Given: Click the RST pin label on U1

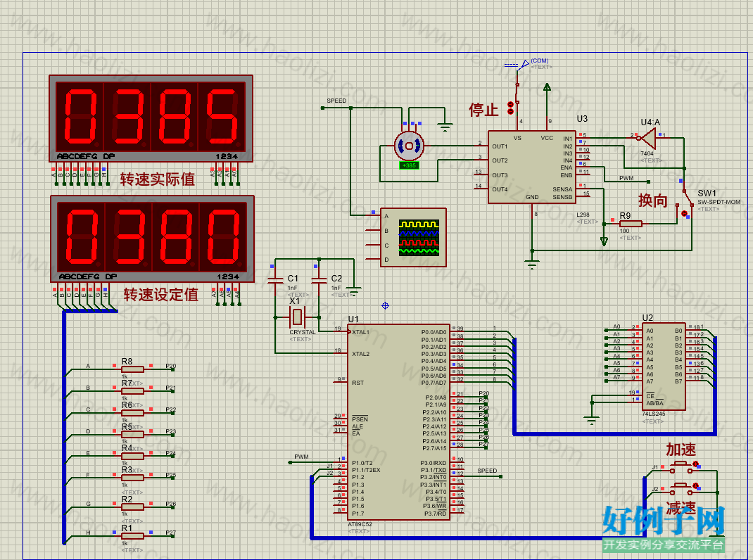Looking at the screenshot, I should click(357, 383).
